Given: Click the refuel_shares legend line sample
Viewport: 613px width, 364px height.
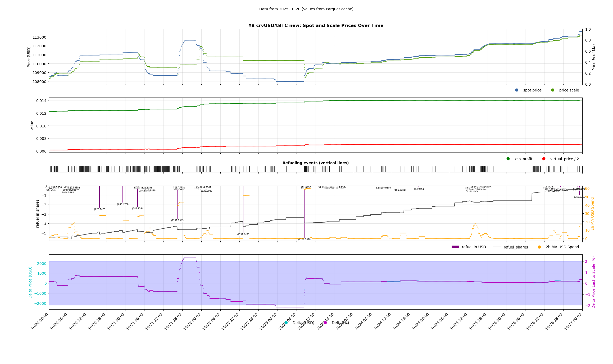Looking at the screenshot, I should [497, 247].
